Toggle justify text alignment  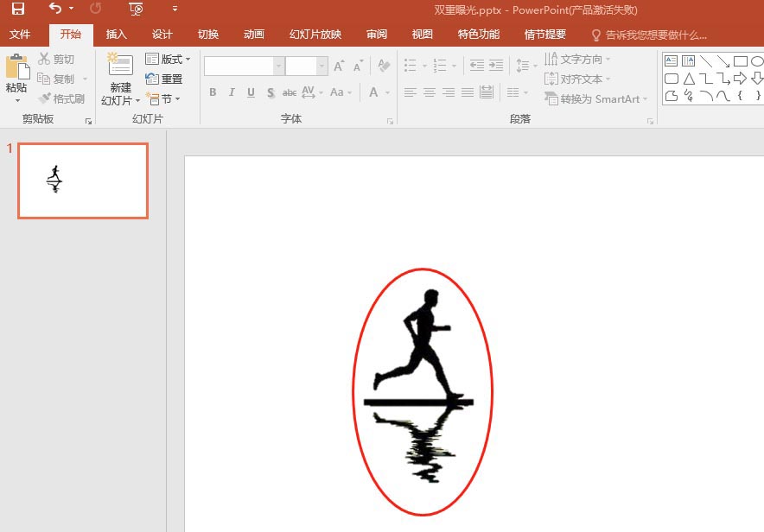(x=468, y=92)
